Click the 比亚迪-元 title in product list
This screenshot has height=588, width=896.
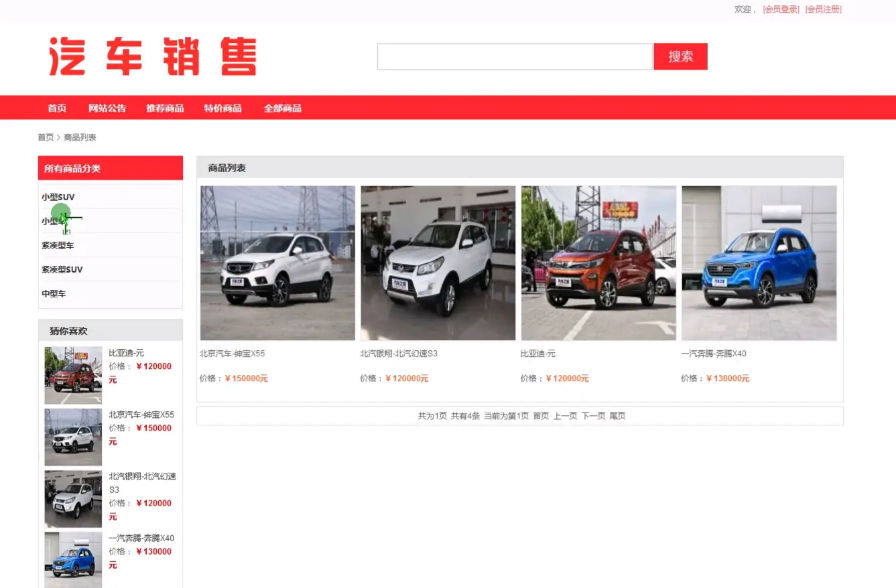pos(538,354)
